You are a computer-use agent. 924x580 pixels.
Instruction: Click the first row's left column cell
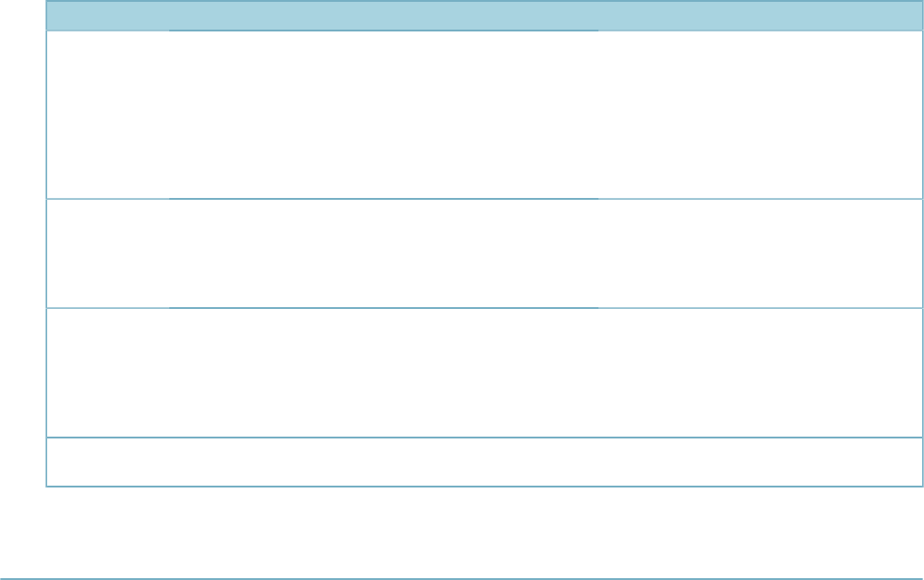[x=108, y=115]
